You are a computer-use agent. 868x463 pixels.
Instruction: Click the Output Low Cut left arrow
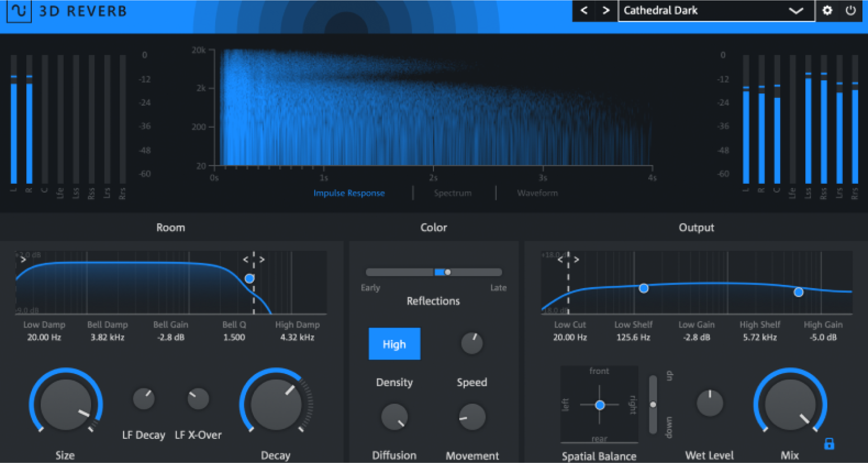560,259
